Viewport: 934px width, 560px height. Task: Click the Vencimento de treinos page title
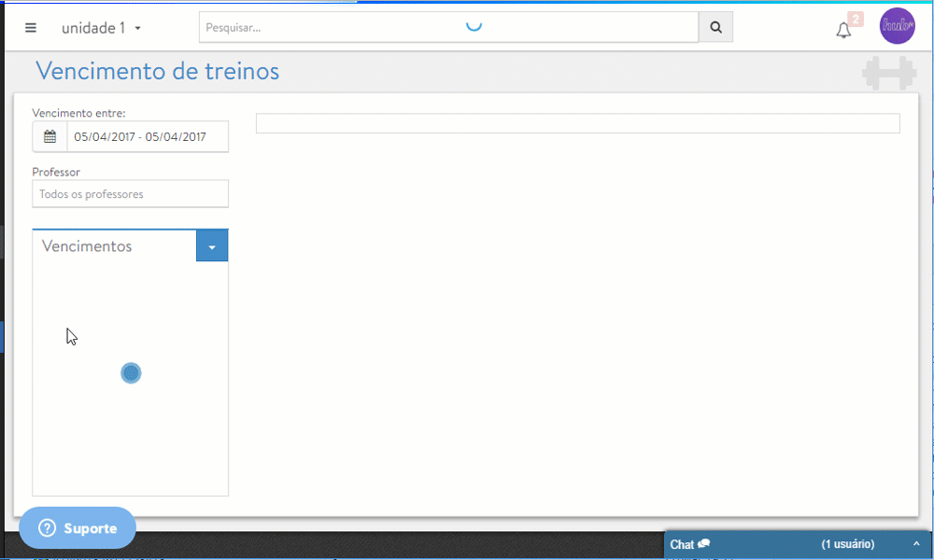tap(155, 72)
